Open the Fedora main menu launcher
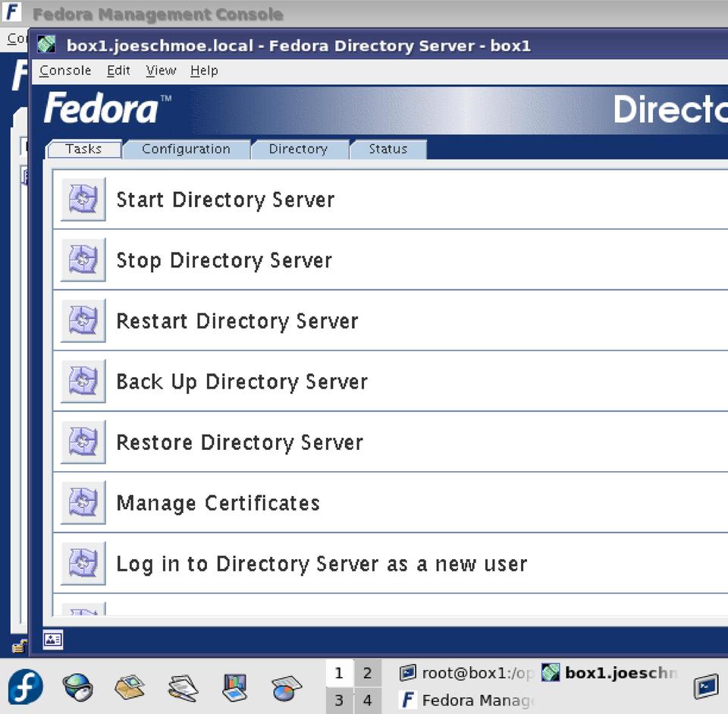The height and width of the screenshot is (714, 728). pyautogui.click(x=26, y=687)
